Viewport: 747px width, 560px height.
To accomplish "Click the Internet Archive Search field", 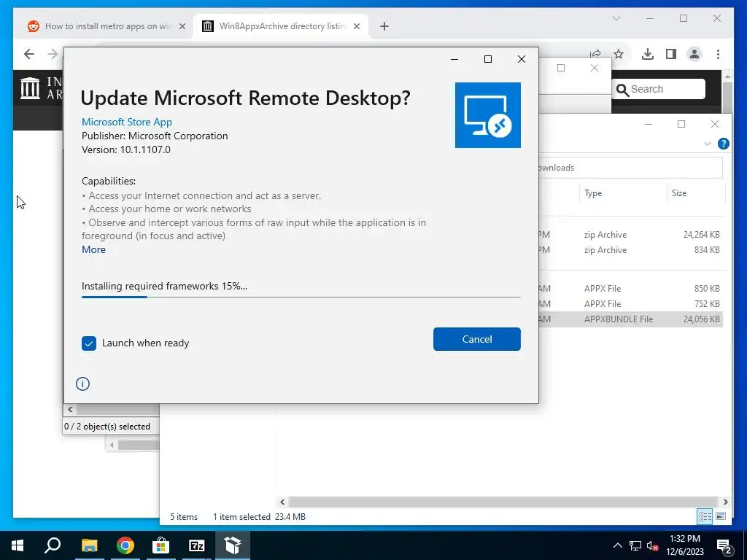I will point(658,89).
